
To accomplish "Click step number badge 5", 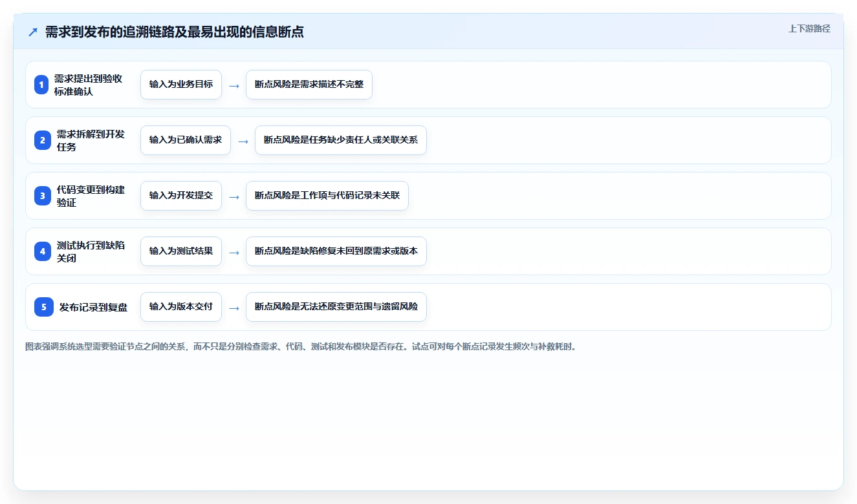I will click(44, 307).
